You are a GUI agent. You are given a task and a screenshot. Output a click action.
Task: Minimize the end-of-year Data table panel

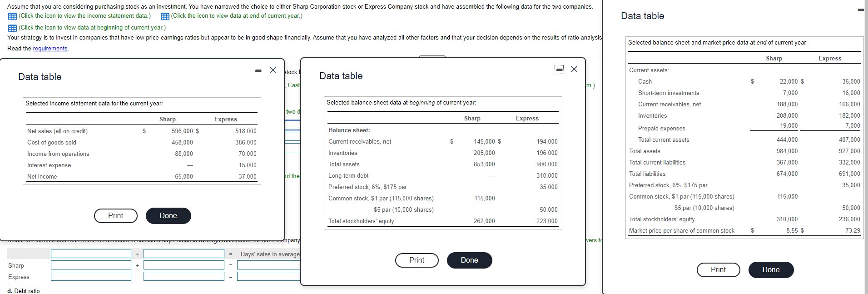tap(861, 10)
